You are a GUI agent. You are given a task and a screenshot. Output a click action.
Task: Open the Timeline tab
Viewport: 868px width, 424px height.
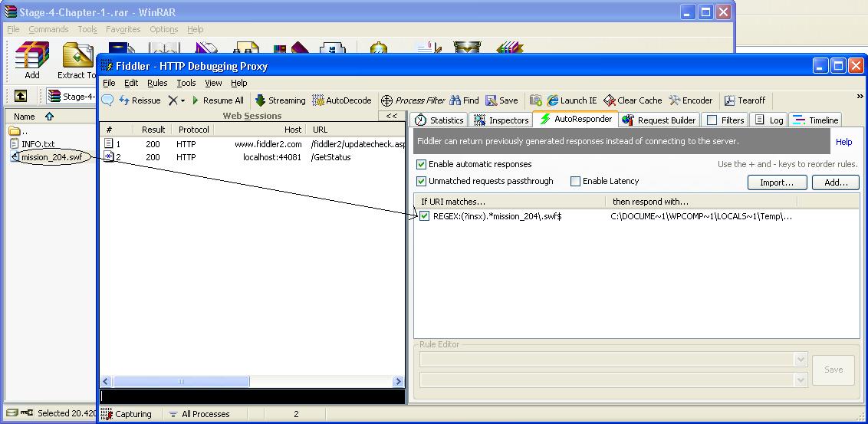tap(816, 120)
